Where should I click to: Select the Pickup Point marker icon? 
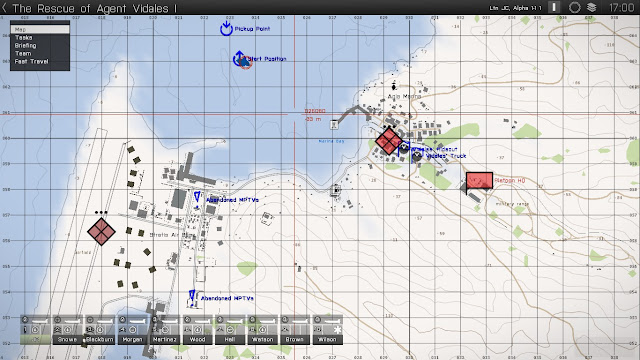pyautogui.click(x=226, y=29)
